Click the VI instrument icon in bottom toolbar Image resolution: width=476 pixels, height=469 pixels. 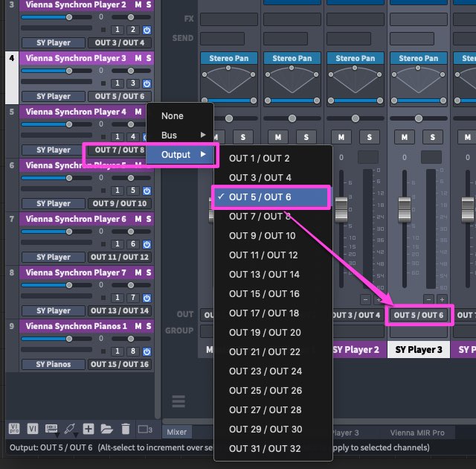(33, 429)
